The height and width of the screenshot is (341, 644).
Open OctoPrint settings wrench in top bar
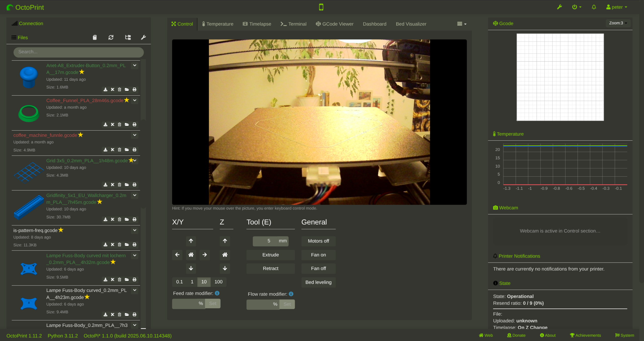pos(559,7)
